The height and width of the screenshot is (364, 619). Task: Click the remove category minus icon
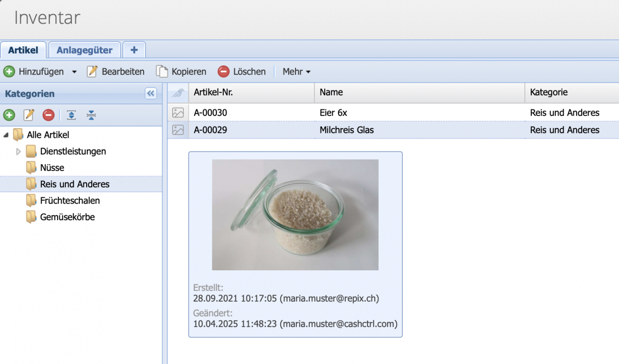[48, 115]
